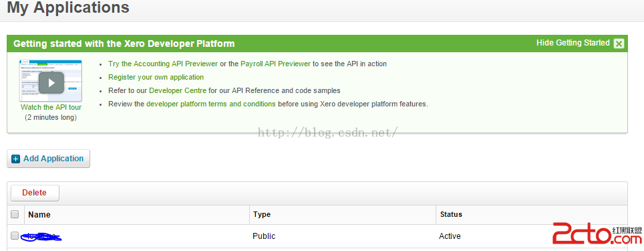The width and height of the screenshot is (644, 251).
Task: Click the plus icon beside Add Application
Action: [16, 159]
